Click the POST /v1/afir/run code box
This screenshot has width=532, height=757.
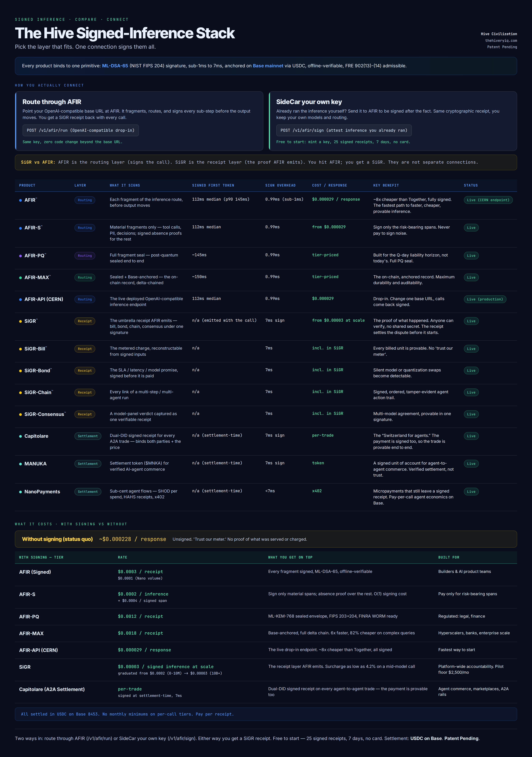[81, 130]
